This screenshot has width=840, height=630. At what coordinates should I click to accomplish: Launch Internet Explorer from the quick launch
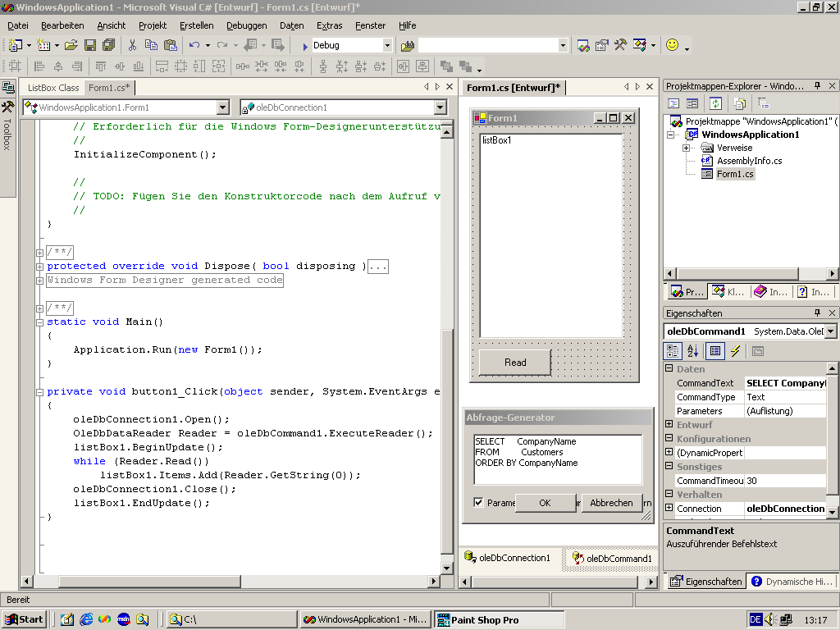tap(85, 619)
